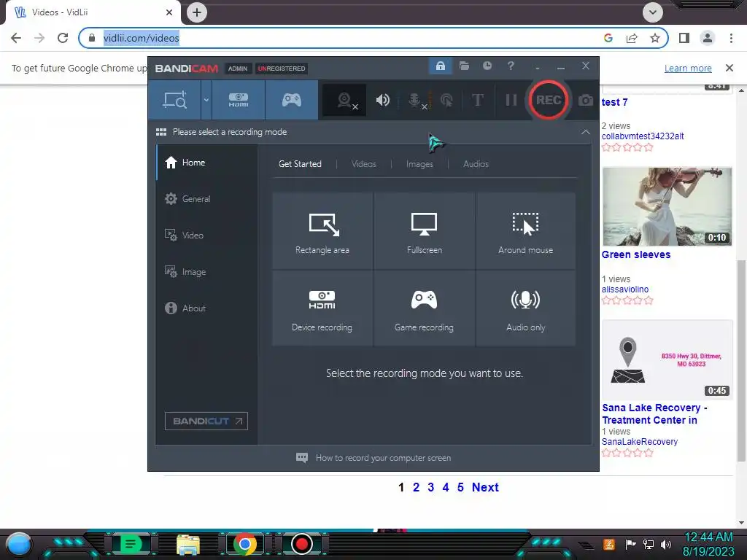The image size is (747, 560).
Task: Open the output folder icon in Bandicam
Action: click(x=464, y=66)
